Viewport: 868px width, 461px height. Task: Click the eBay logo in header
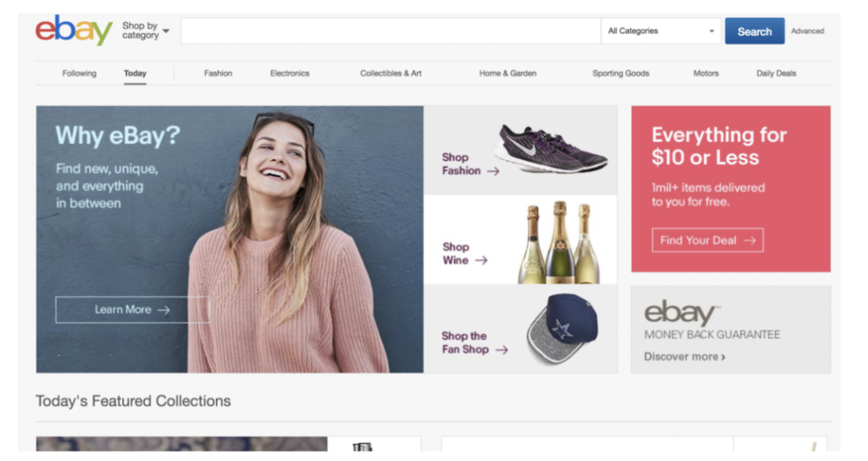point(74,31)
